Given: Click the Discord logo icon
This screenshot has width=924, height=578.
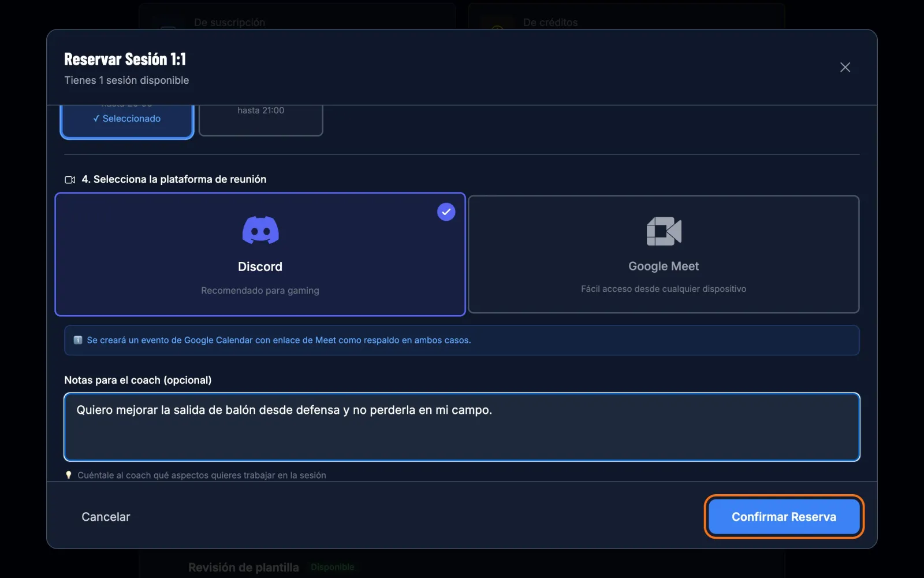Looking at the screenshot, I should click(x=260, y=230).
